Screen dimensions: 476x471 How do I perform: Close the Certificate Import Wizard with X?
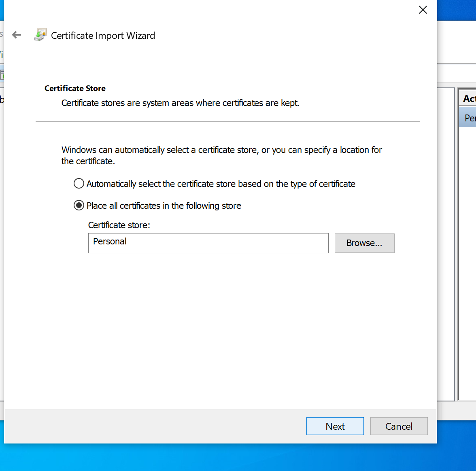click(x=423, y=10)
